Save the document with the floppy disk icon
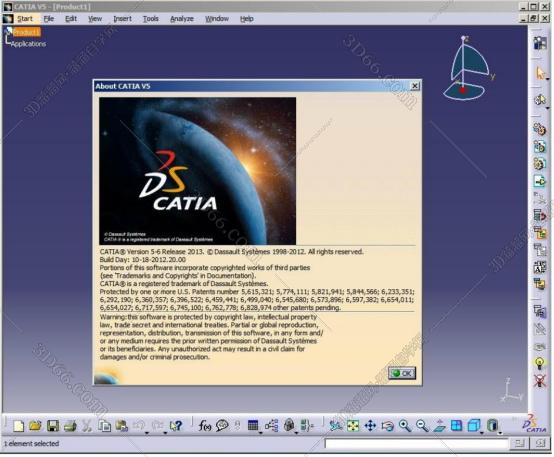 (x=53, y=426)
